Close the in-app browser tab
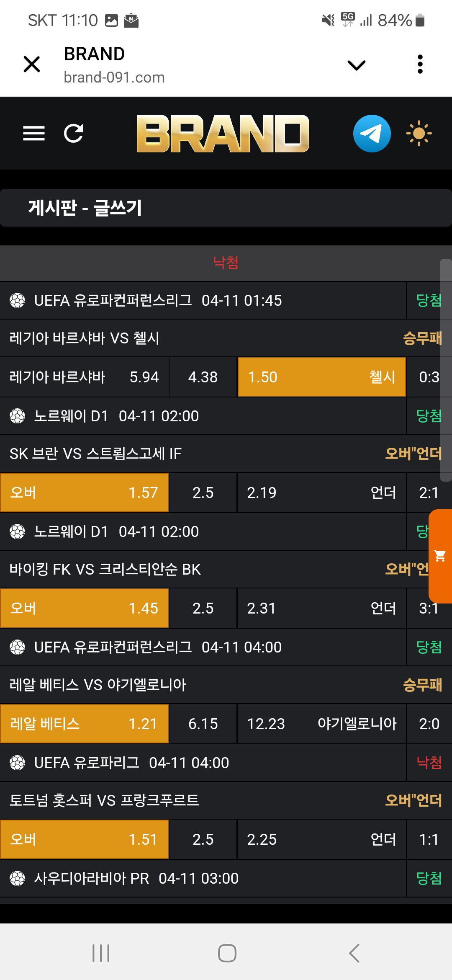452x980 pixels. (32, 64)
